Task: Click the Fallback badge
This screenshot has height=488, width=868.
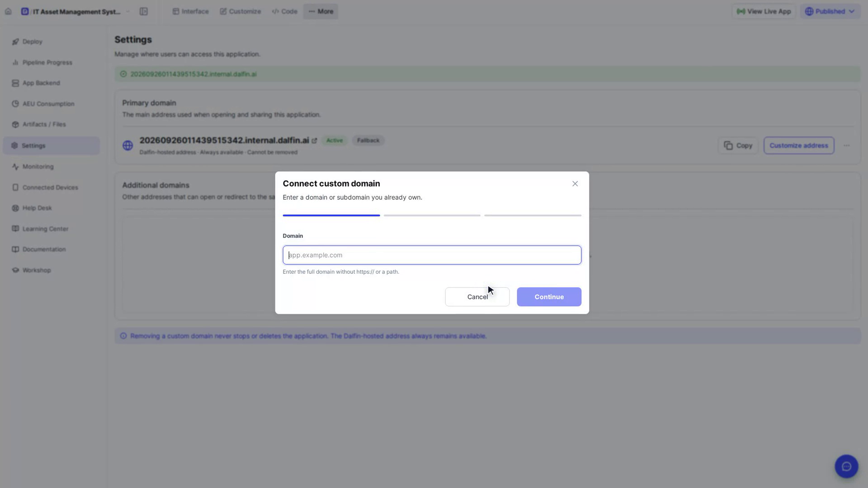Action: coord(368,141)
